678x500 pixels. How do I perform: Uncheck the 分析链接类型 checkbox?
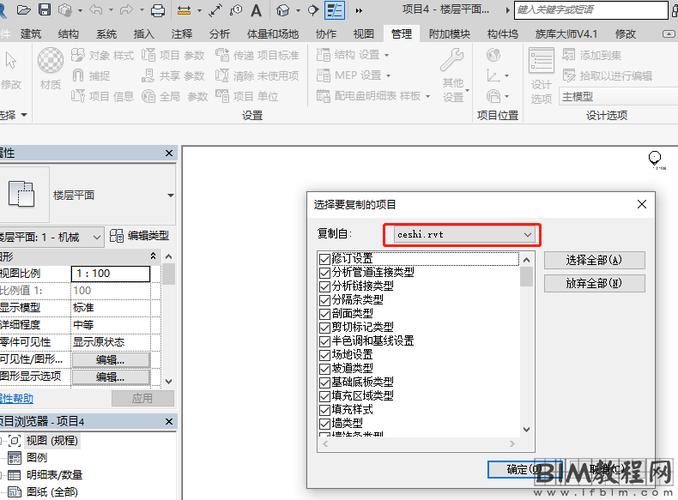[325, 286]
